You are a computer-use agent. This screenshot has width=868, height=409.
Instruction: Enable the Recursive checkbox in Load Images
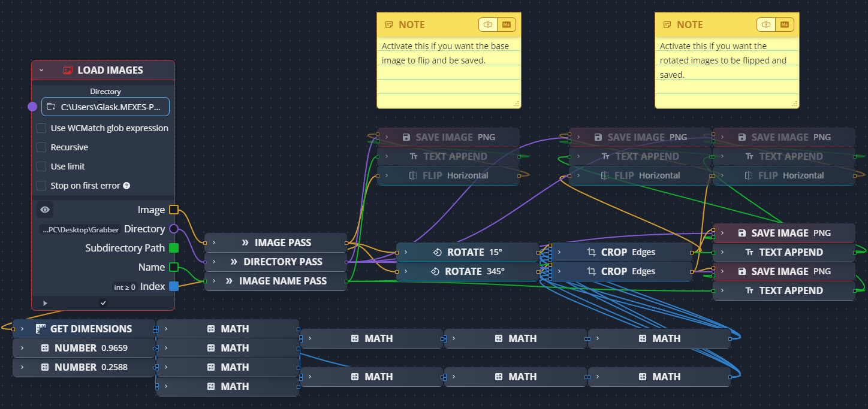[x=41, y=147]
